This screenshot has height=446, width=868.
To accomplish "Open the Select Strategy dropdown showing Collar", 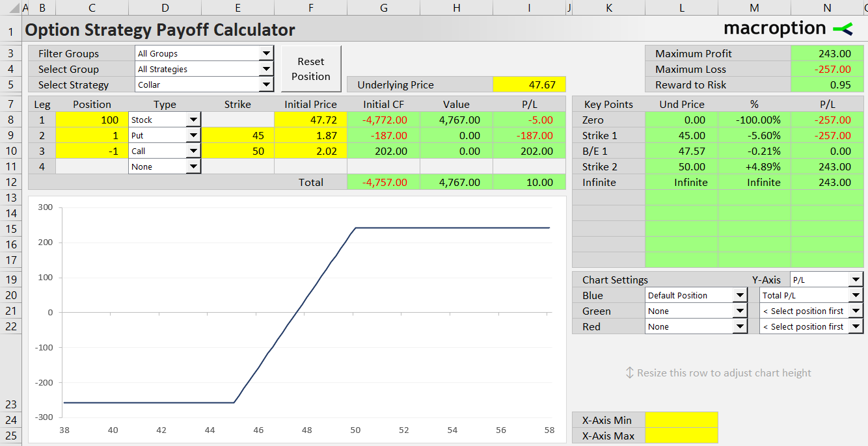I will (x=266, y=85).
